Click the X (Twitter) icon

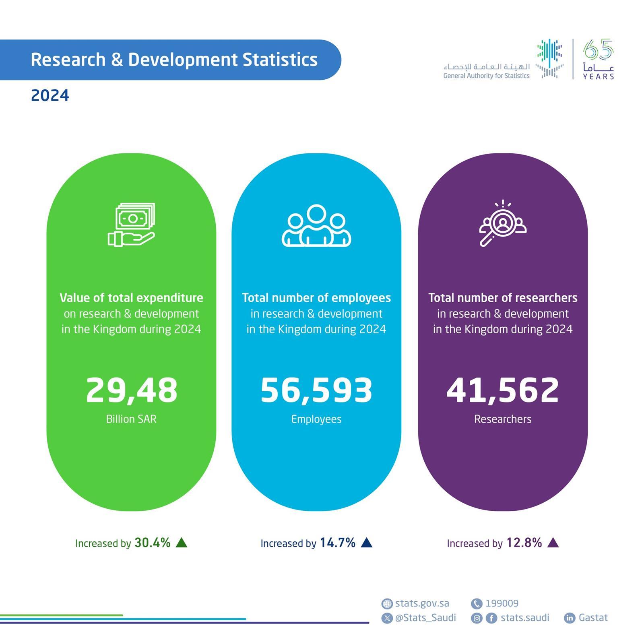(x=387, y=618)
